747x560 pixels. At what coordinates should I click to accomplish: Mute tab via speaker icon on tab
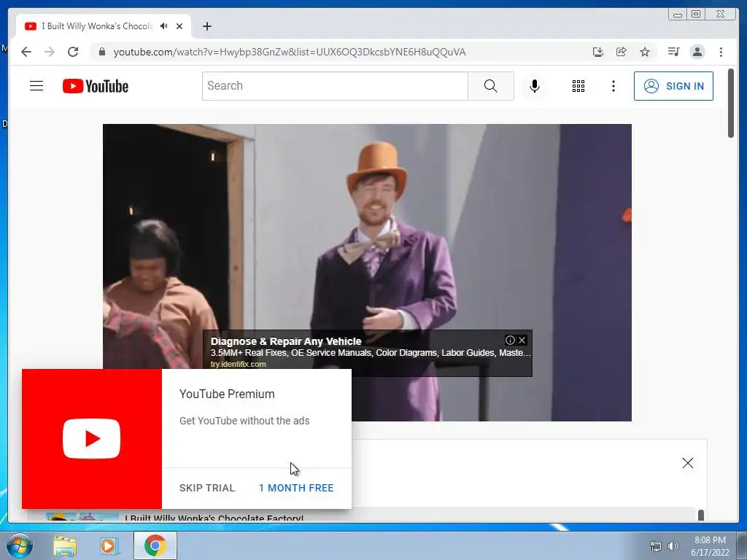coord(164,26)
